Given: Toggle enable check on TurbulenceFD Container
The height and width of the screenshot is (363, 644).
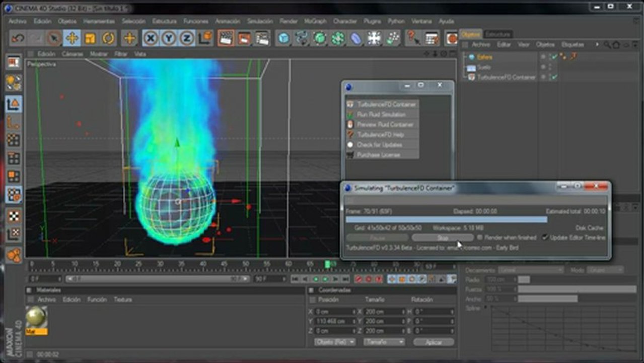Looking at the screenshot, I should point(554,77).
